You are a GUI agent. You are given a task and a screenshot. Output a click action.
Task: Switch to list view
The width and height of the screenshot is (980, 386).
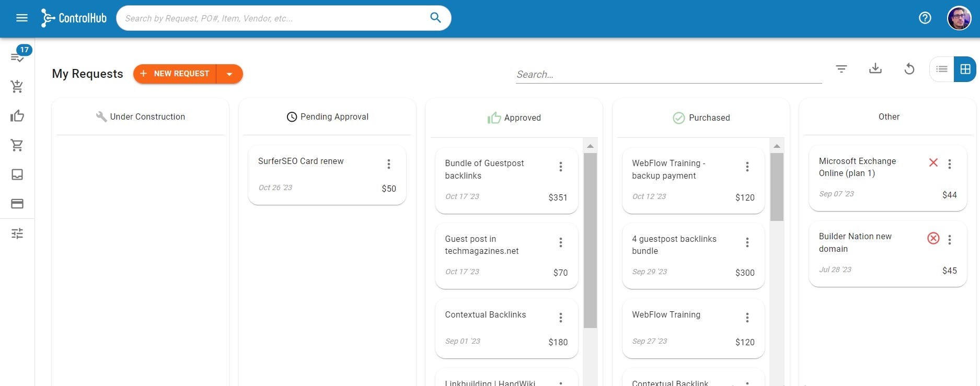tap(942, 69)
